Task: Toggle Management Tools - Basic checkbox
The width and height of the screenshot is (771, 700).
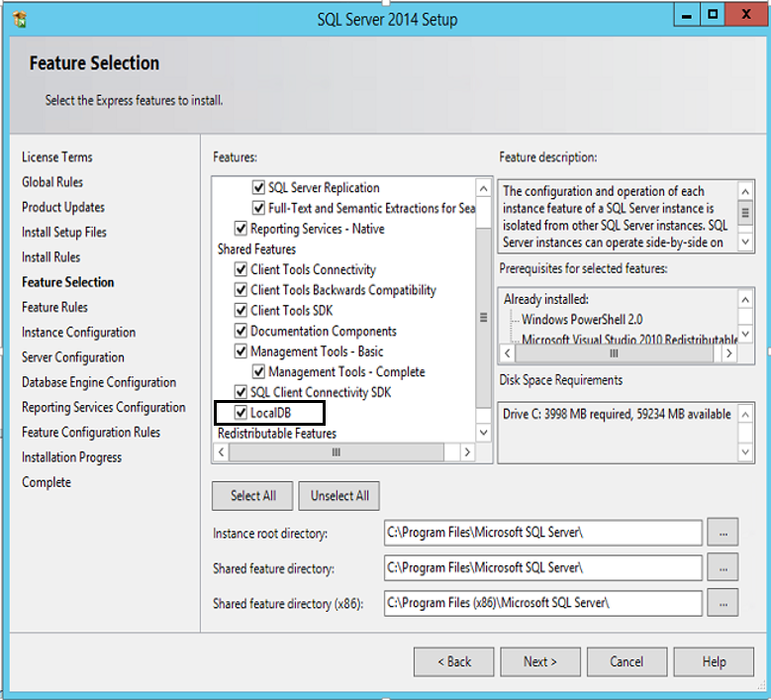Action: coord(241,351)
